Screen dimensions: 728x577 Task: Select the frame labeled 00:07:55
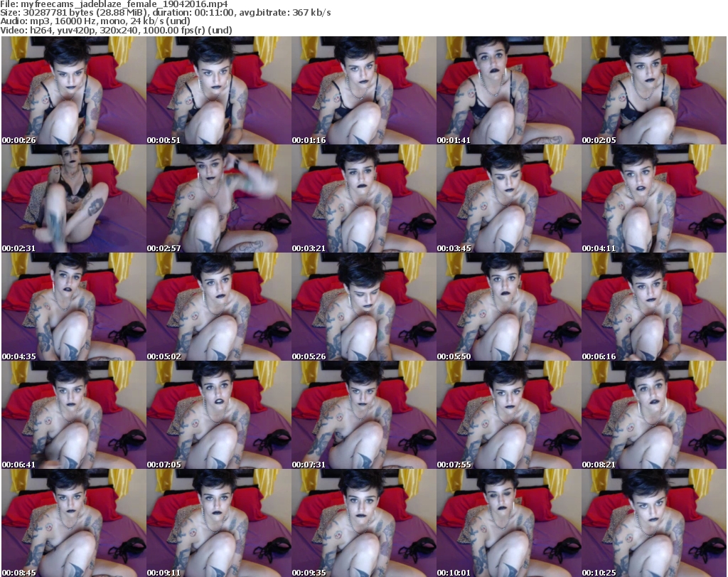click(x=509, y=415)
